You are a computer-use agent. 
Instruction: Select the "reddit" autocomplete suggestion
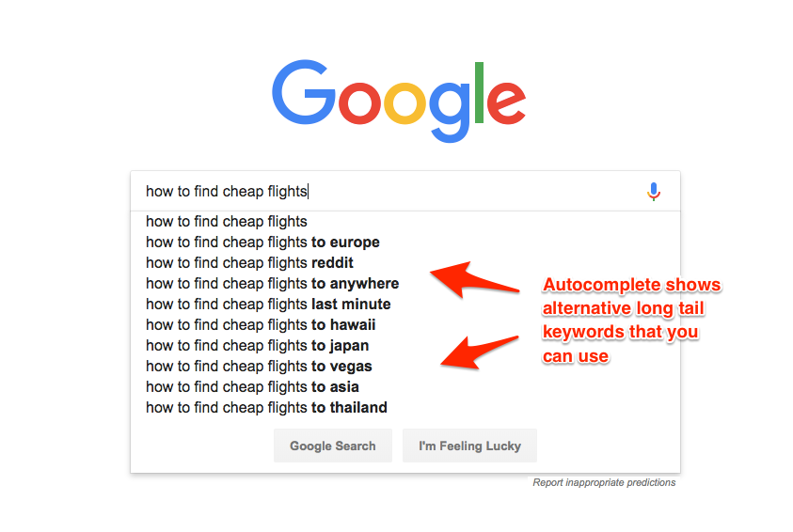(x=249, y=263)
